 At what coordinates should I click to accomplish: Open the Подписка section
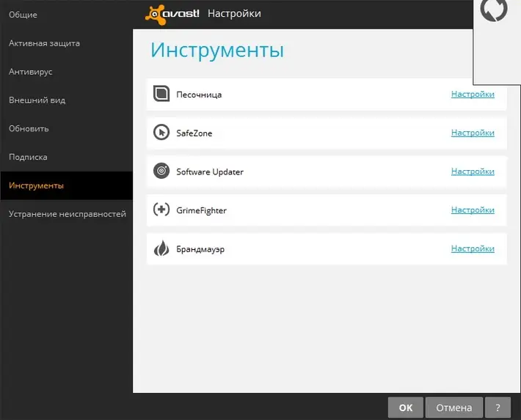[28, 157]
